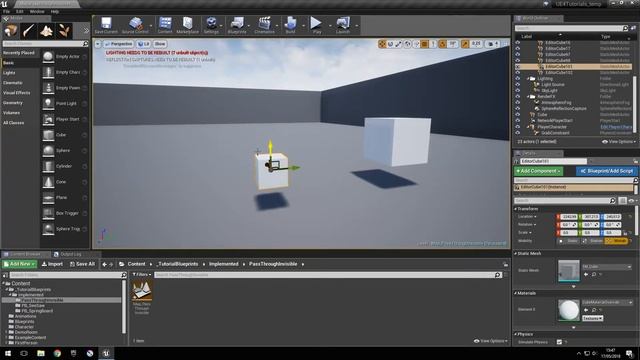Open Chrome from the Windows taskbar
The height and width of the screenshot is (360, 640).
tap(57, 353)
